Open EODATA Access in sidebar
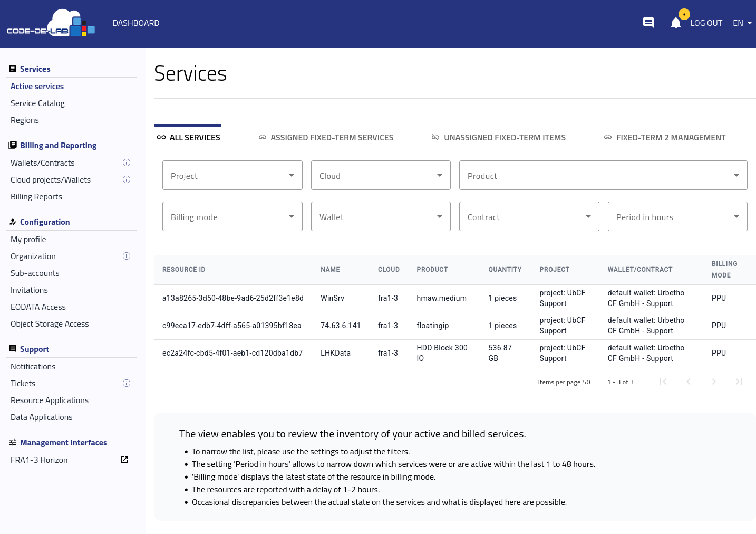 tap(38, 307)
